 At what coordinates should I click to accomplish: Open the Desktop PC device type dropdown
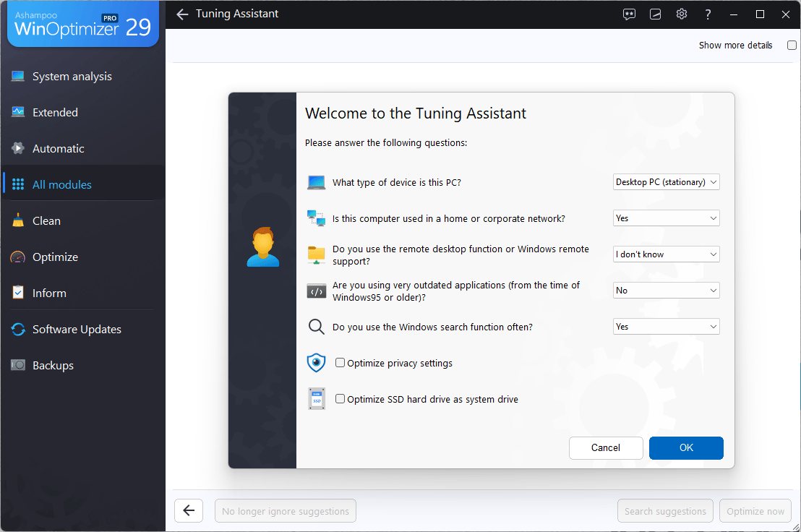(x=666, y=181)
